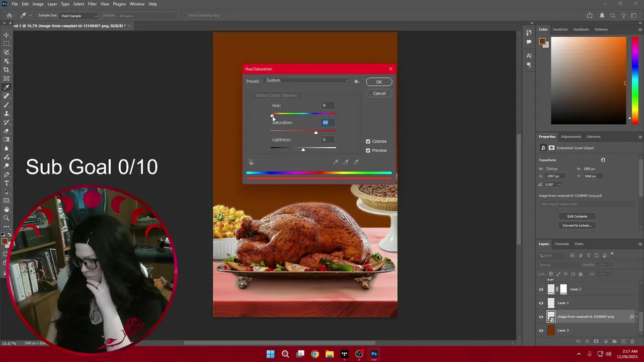Open the Share icon in top bar
The height and width of the screenshot is (362, 644).
tap(590, 16)
